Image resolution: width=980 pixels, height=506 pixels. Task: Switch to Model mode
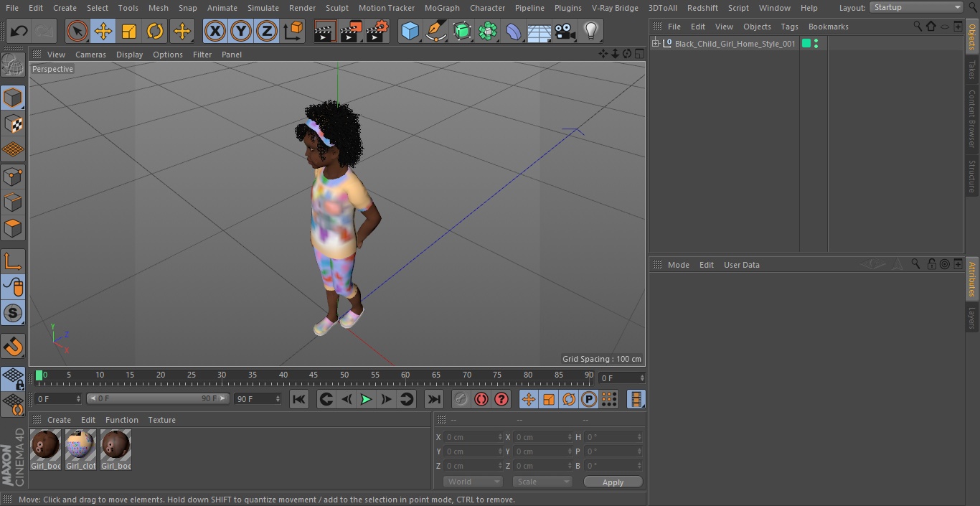pyautogui.click(x=13, y=98)
